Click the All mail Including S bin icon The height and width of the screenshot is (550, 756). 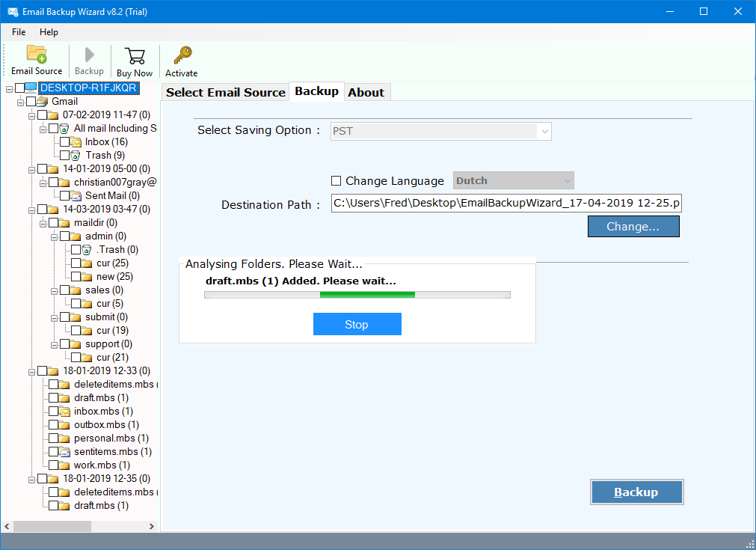64,129
